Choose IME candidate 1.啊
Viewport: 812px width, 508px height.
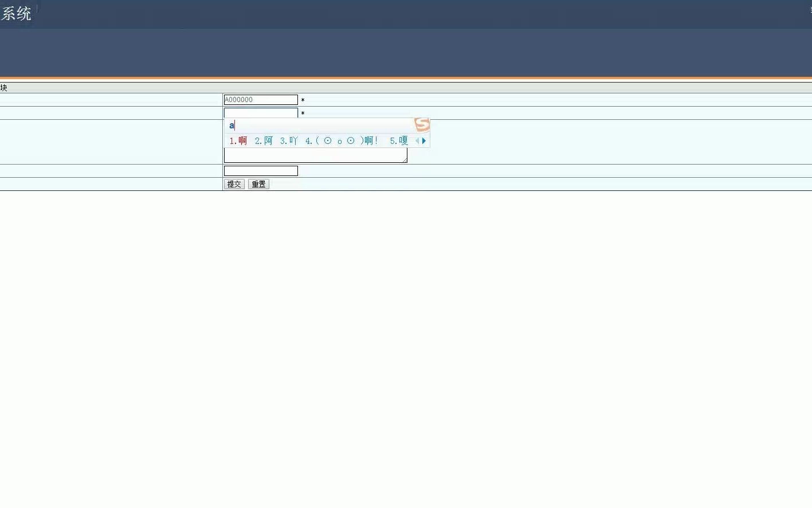(x=238, y=140)
